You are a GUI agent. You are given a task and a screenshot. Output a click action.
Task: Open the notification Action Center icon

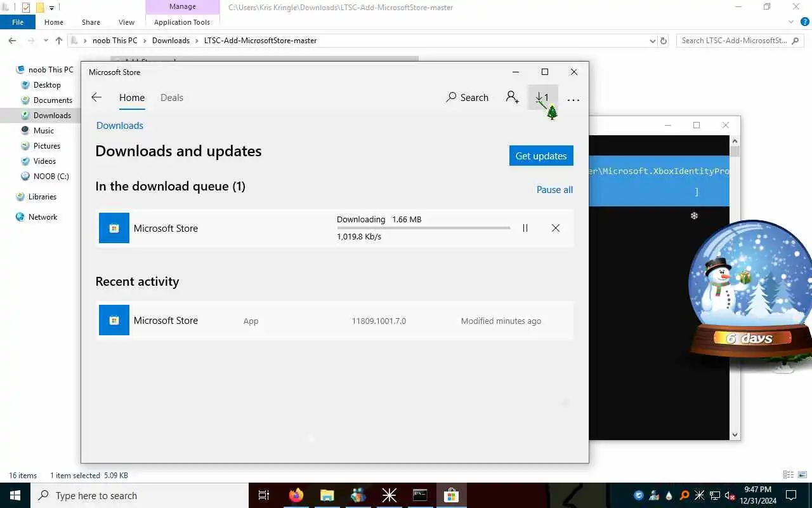[791, 495]
